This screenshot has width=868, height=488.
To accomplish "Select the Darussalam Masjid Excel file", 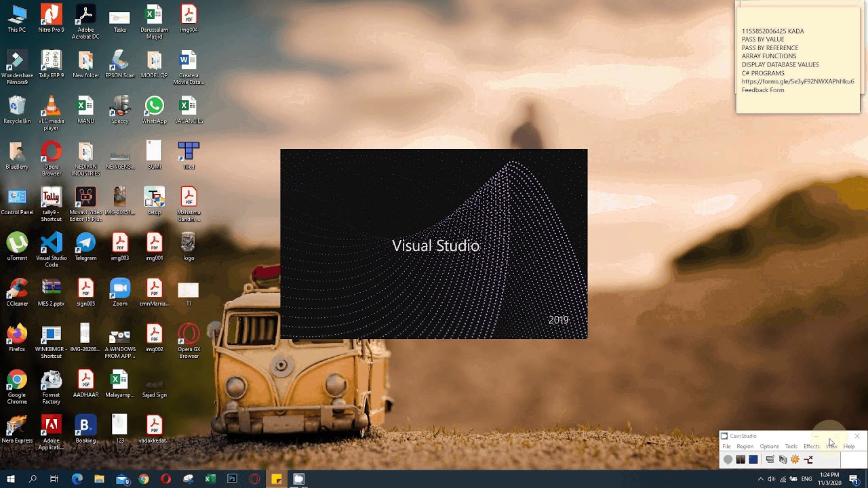I will click(x=154, y=22).
